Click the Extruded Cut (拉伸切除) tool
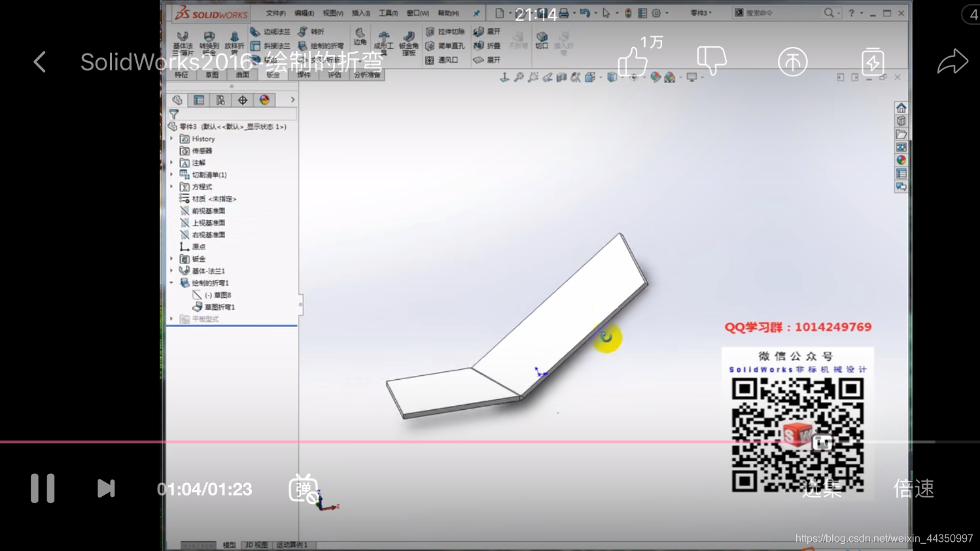980x551 pixels. point(445,31)
